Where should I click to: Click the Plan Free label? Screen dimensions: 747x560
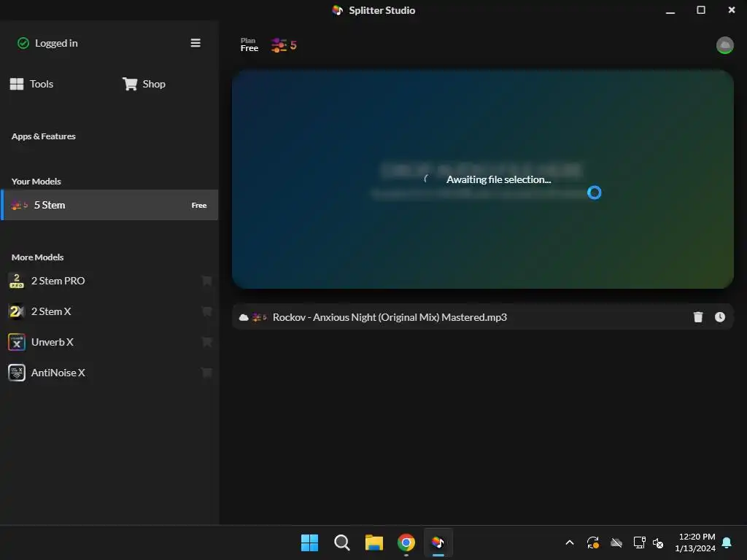coord(249,44)
